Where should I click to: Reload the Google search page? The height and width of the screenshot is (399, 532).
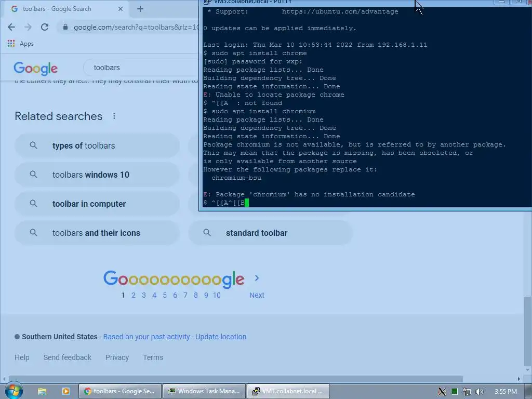tap(45, 27)
